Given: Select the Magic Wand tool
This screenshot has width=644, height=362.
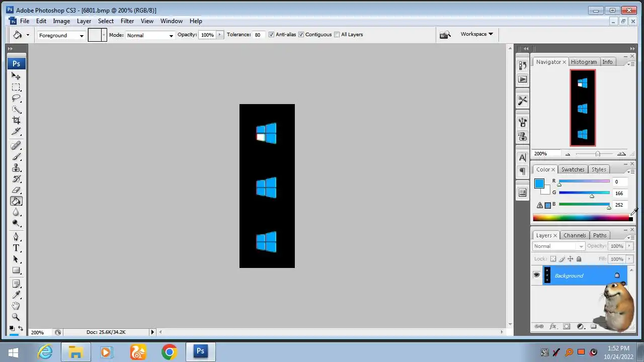Looking at the screenshot, I should 16,110.
